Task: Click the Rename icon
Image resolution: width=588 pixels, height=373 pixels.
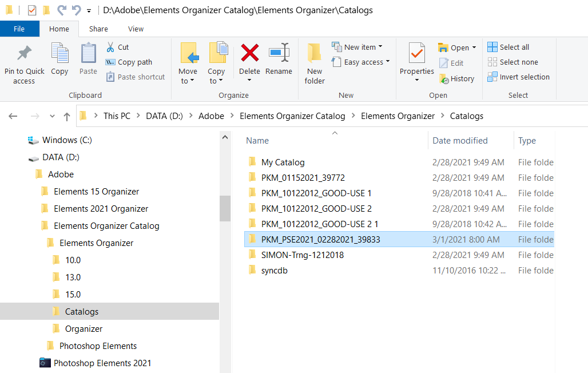Action: point(279,53)
